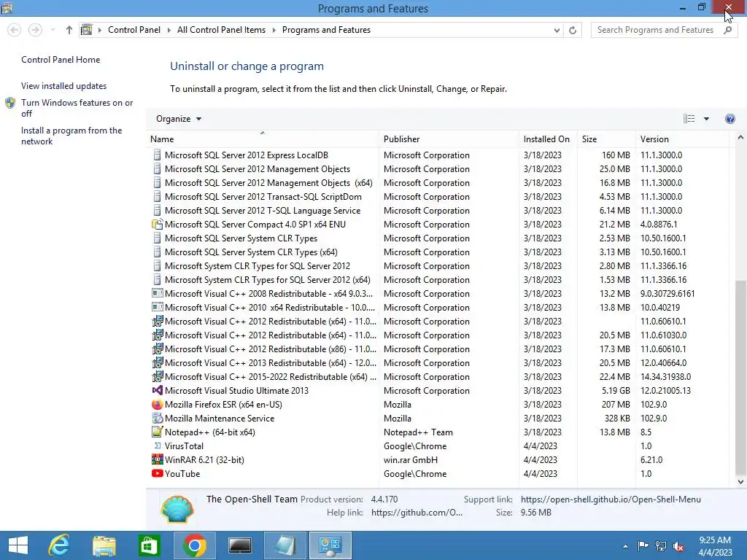The height and width of the screenshot is (560, 747).
Task: Click the Back navigation arrow
Action: 15,30
